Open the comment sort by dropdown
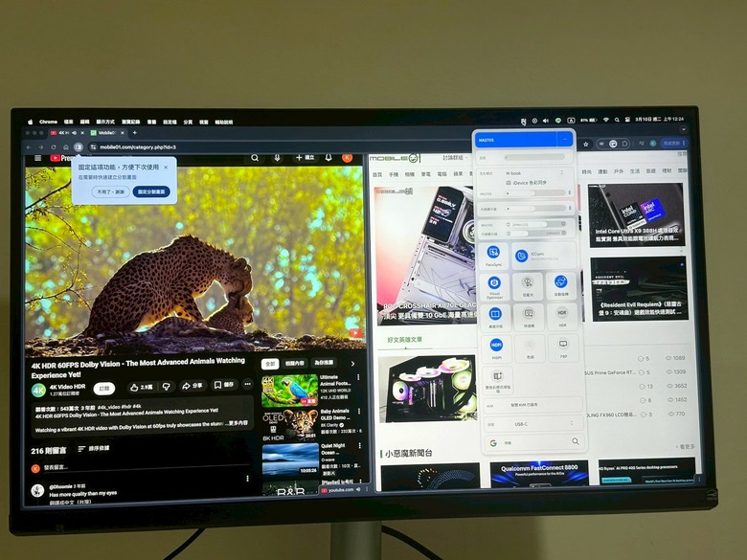The image size is (747, 560). click(94, 449)
